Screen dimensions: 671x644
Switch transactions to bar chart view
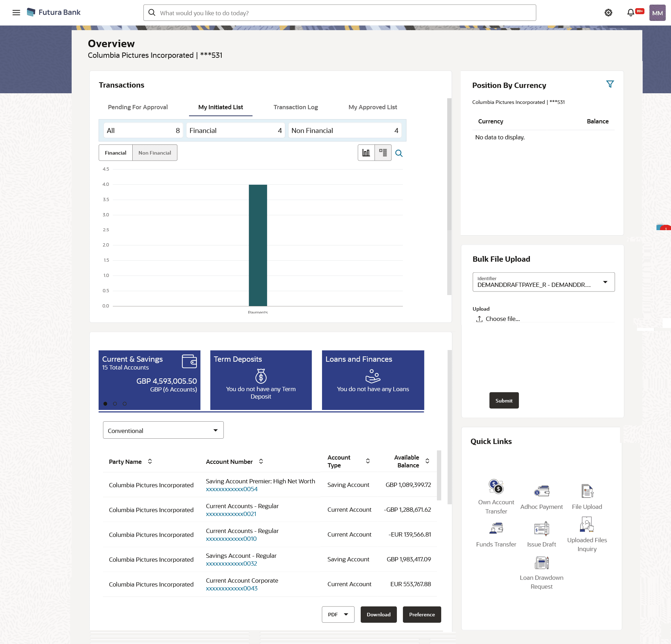[366, 153]
